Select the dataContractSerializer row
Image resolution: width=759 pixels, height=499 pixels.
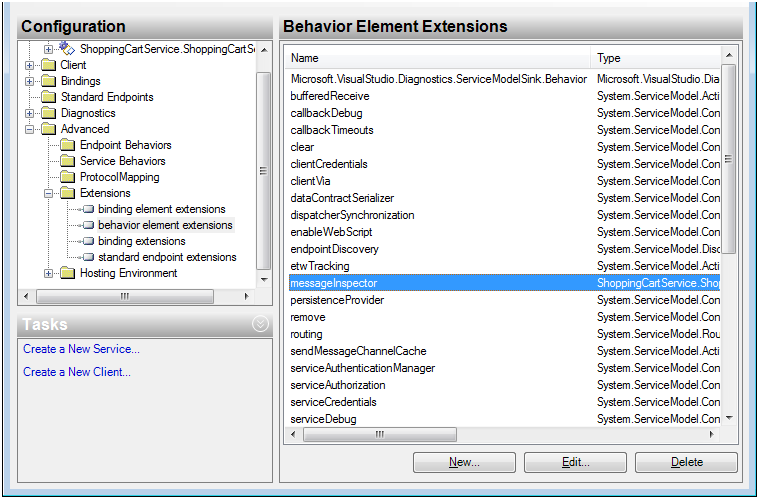(504, 198)
